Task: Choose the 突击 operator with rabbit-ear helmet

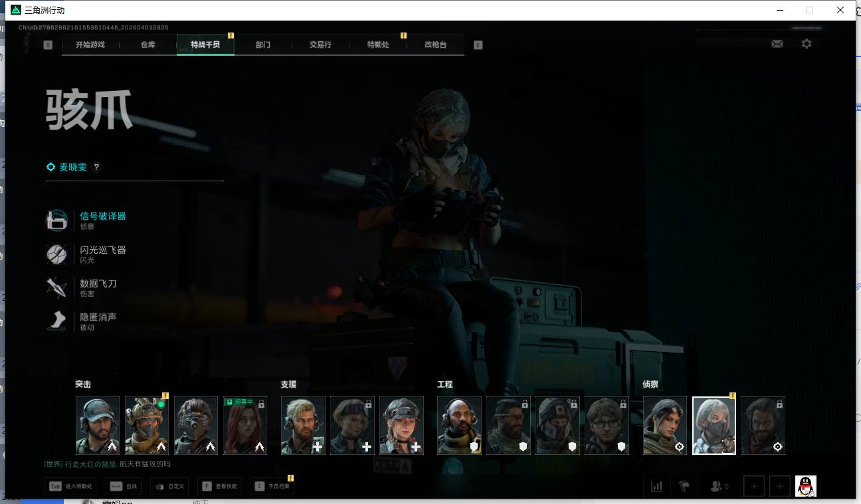Action: (x=147, y=426)
